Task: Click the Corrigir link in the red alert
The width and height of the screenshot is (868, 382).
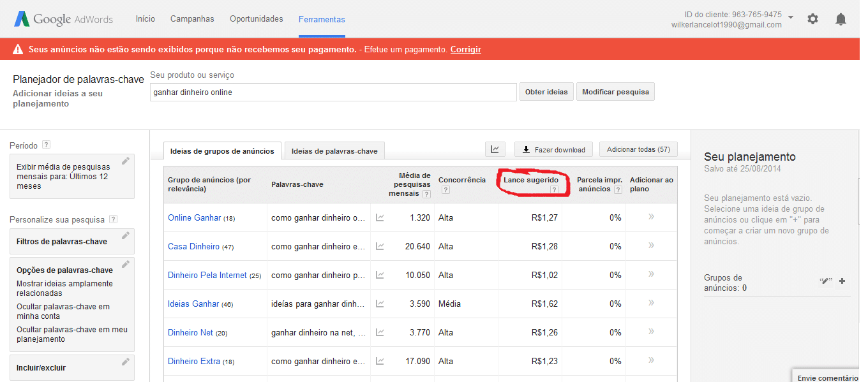Action: click(x=466, y=49)
